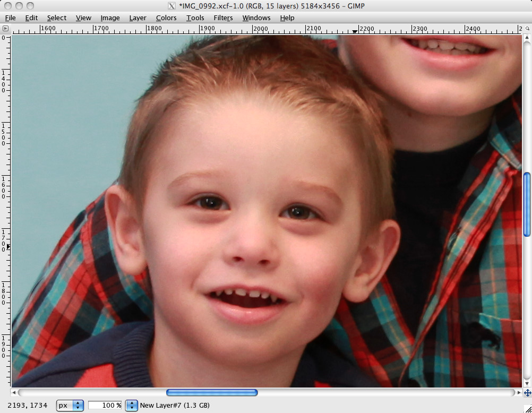Open the Windows menu
Screen dimensions: 532x413
pyautogui.click(x=256, y=18)
